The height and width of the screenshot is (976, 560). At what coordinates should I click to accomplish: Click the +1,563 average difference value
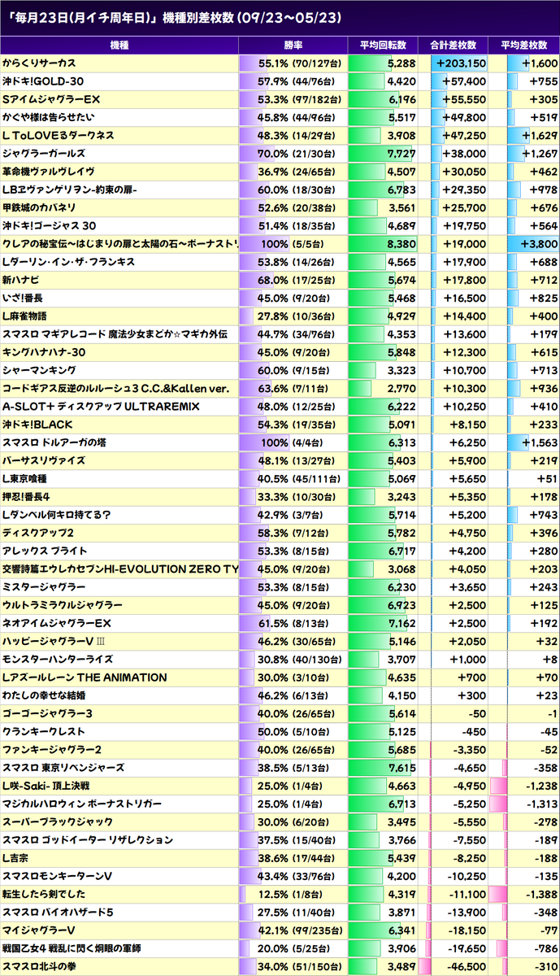click(x=540, y=442)
